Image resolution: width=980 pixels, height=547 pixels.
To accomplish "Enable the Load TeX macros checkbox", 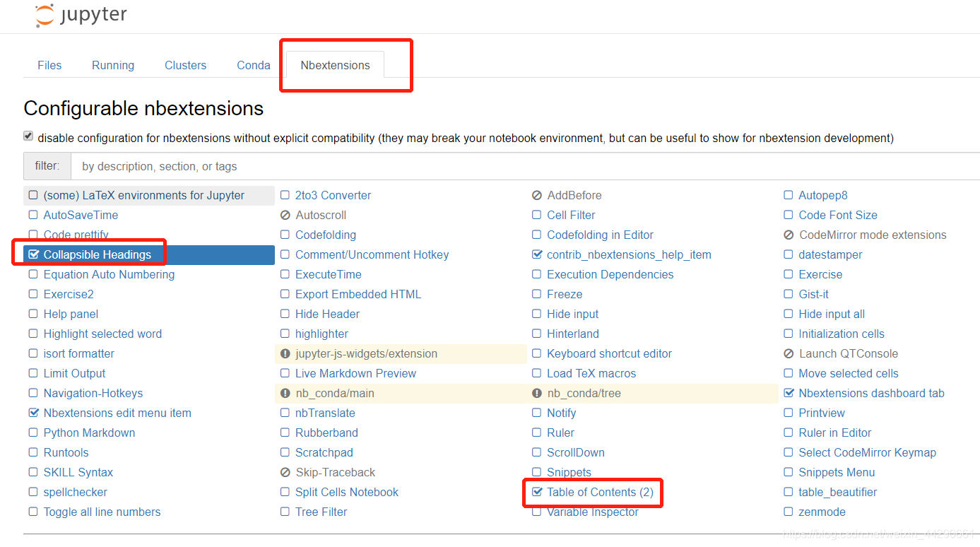I will (537, 373).
